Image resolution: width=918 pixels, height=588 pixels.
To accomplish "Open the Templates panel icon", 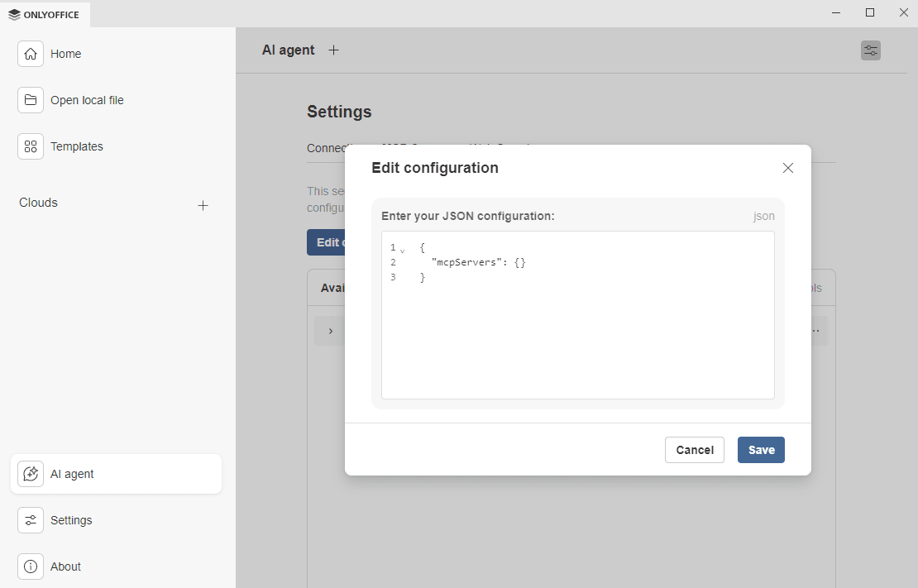I will click(x=31, y=146).
